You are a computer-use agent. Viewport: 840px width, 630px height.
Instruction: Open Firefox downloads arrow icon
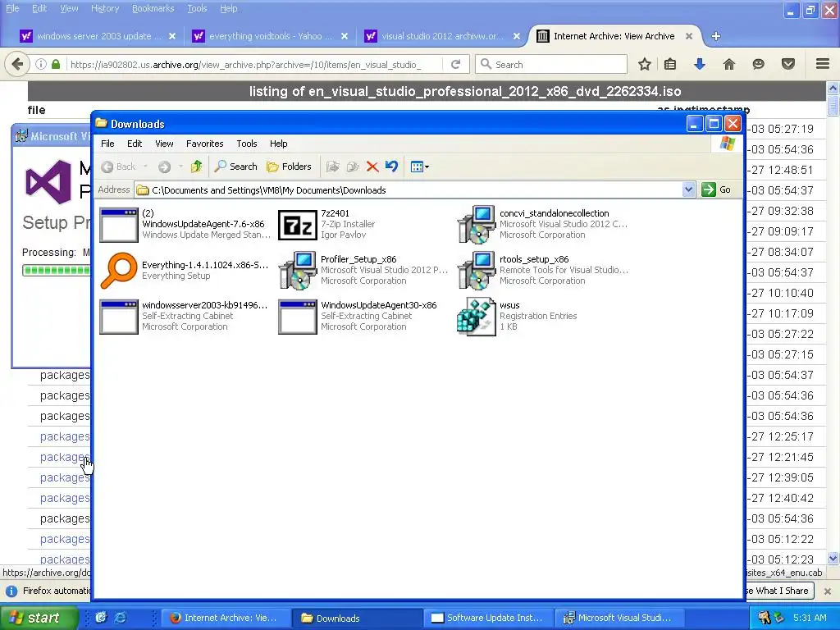click(x=699, y=64)
